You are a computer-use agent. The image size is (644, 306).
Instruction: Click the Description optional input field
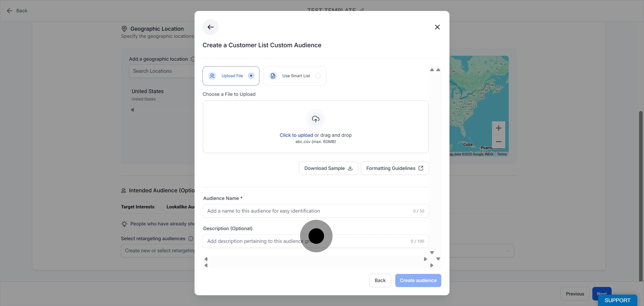(x=316, y=241)
